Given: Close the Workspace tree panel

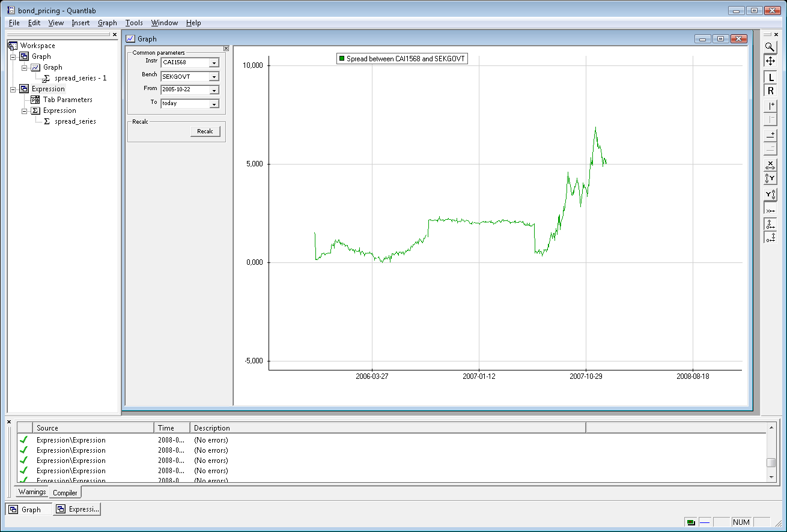Looking at the screenshot, I should 115,34.
